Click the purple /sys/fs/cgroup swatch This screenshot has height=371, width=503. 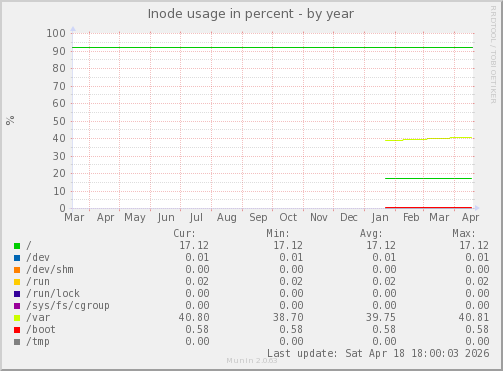coord(17,306)
